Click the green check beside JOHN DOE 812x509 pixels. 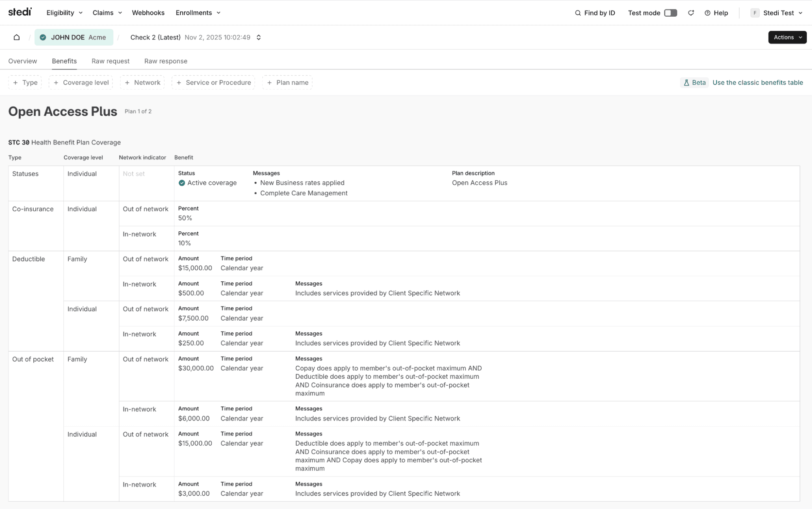(x=43, y=37)
